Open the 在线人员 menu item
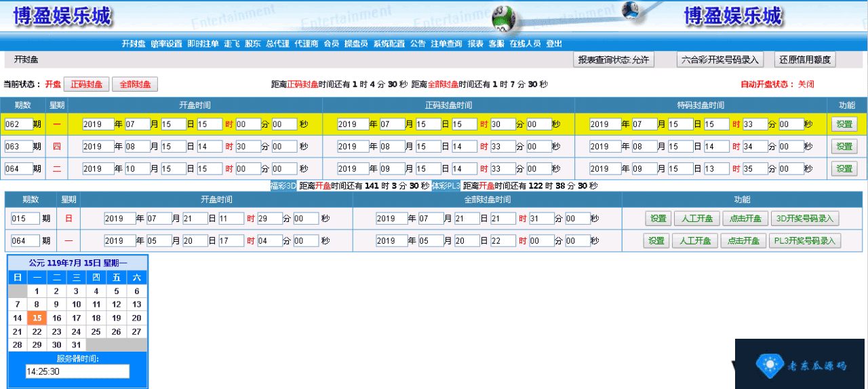Screen dimensions: 868x389 525,43
